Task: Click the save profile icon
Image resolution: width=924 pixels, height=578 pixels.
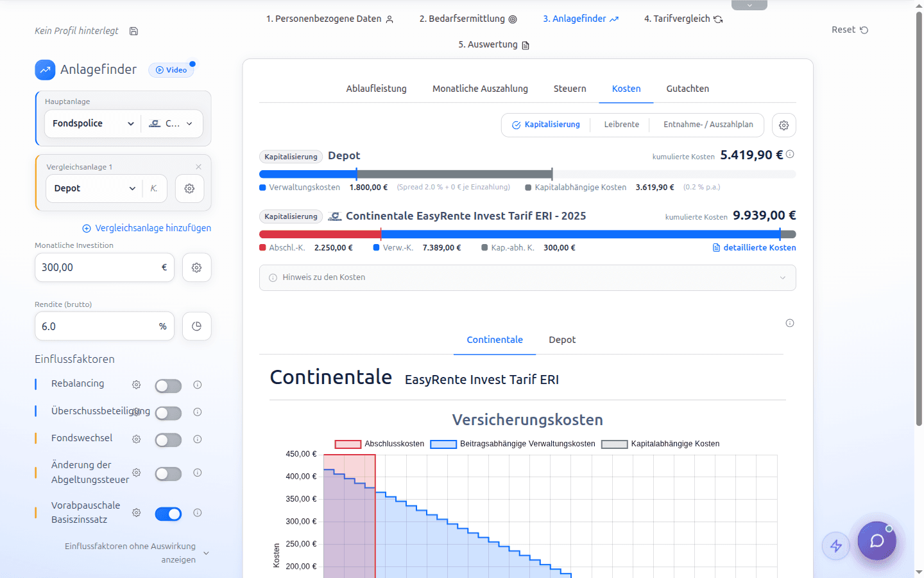Action: click(133, 31)
